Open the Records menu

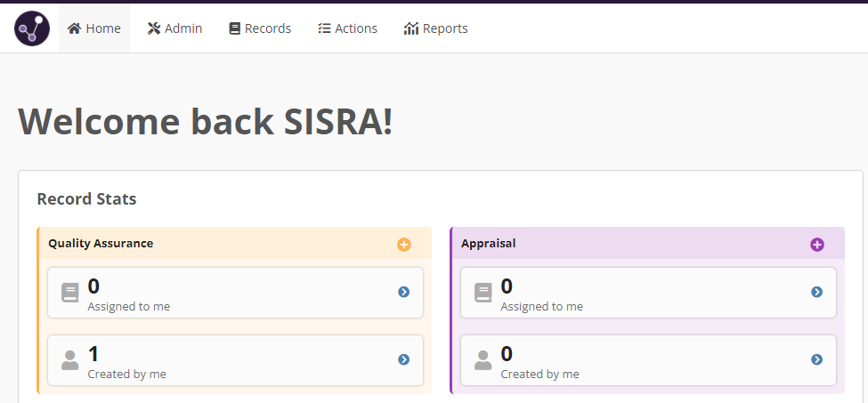tap(260, 28)
